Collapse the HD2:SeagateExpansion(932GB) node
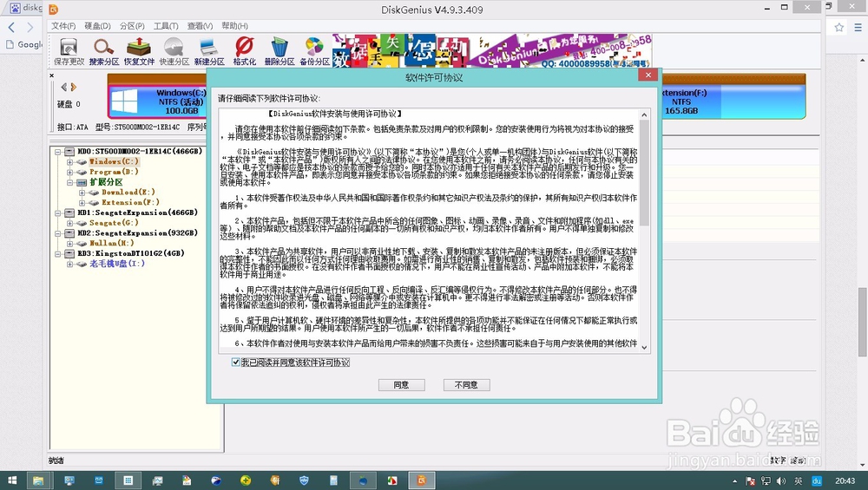This screenshot has height=490, width=868. pos(57,233)
